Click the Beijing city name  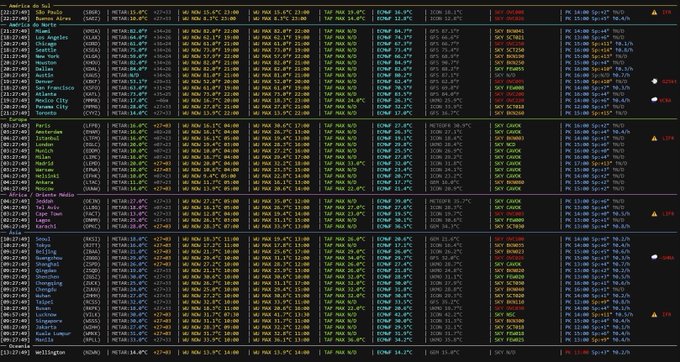[x=46, y=251]
